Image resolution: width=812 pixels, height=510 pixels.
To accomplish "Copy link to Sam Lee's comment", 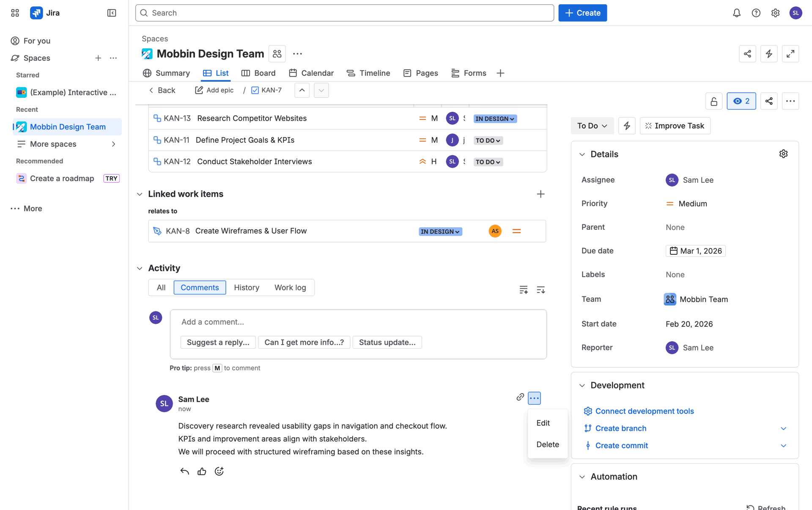I will (x=520, y=397).
